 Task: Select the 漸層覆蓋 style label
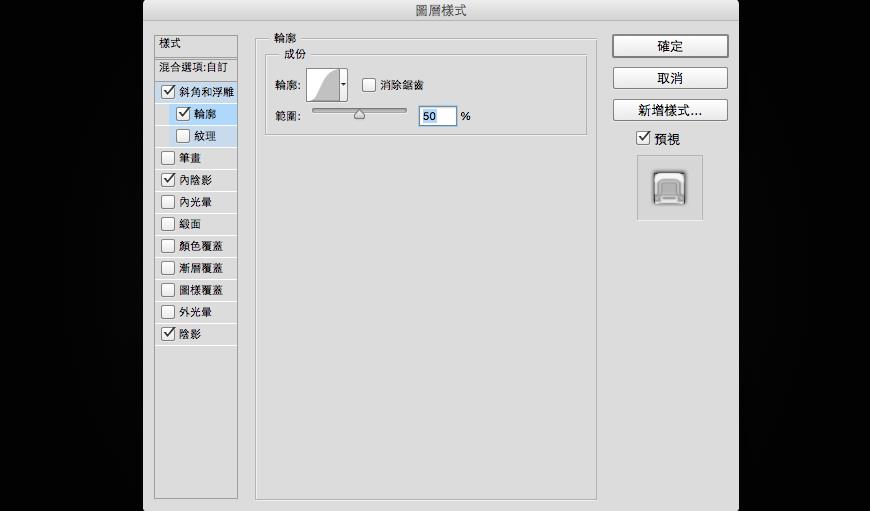point(201,268)
